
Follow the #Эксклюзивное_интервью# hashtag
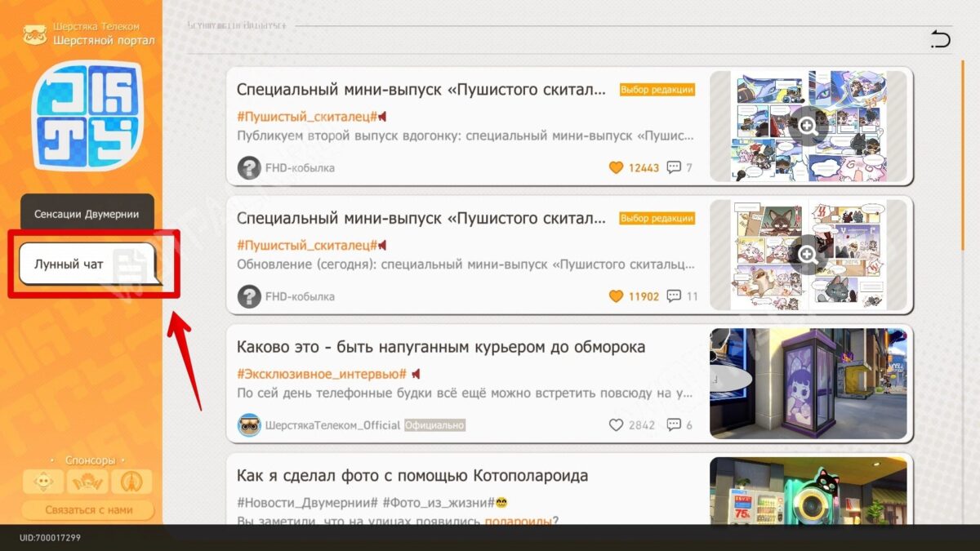tap(322, 374)
